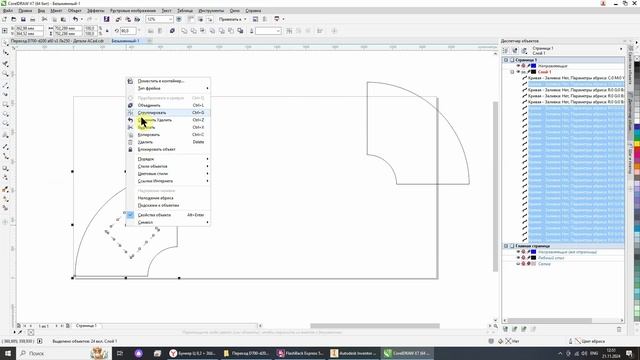
Task: Choose Наложение абриса from the context menu
Action: point(168,198)
